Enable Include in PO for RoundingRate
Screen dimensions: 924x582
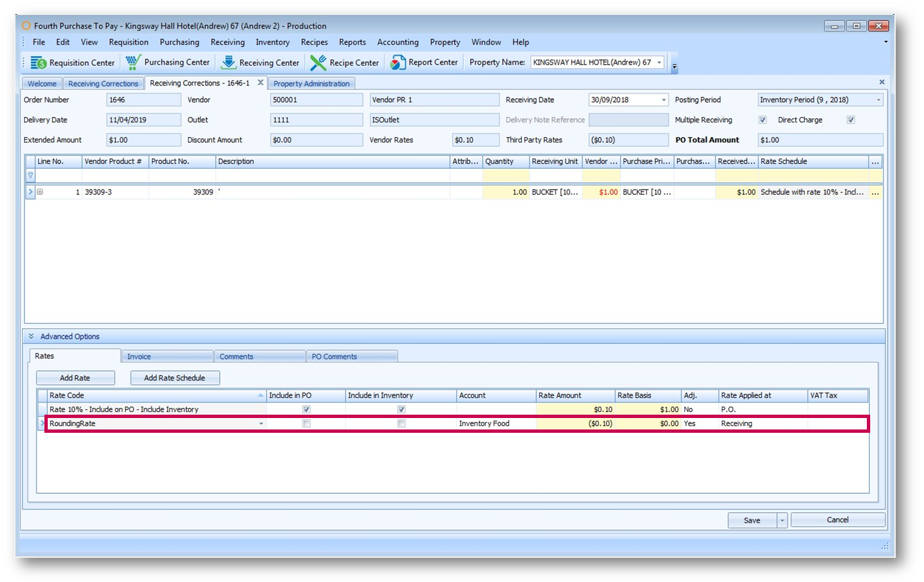[306, 424]
